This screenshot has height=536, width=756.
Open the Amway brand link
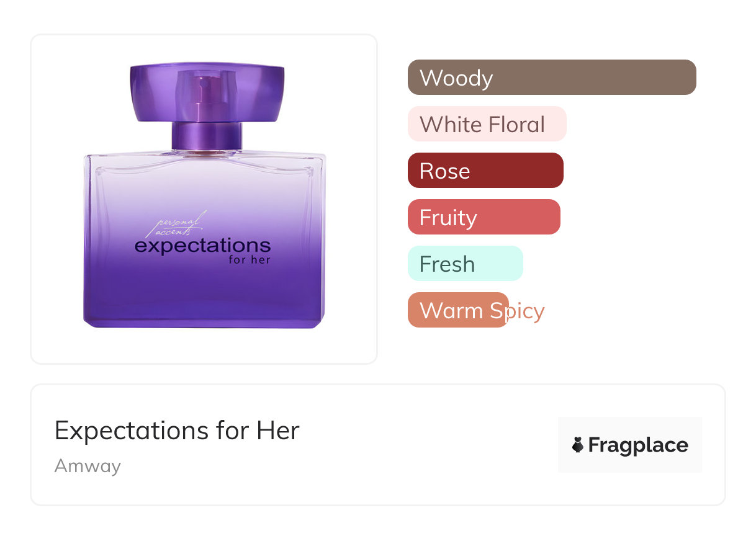point(88,466)
